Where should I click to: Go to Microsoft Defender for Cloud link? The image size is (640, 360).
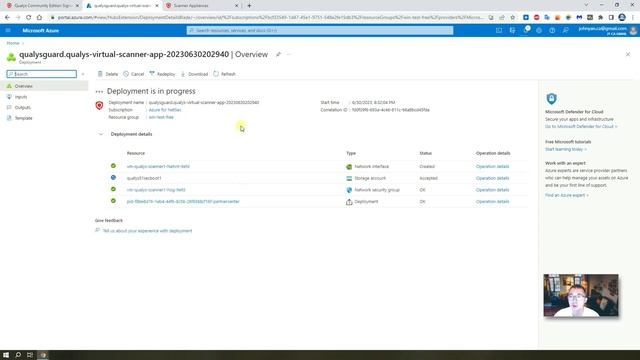[581, 127]
